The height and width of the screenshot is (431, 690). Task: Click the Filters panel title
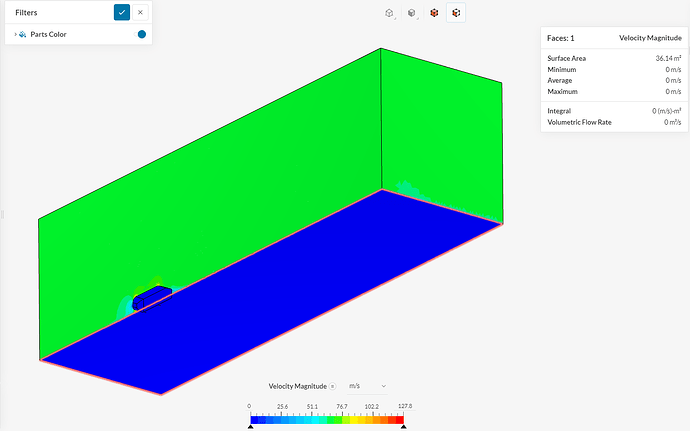[26, 12]
